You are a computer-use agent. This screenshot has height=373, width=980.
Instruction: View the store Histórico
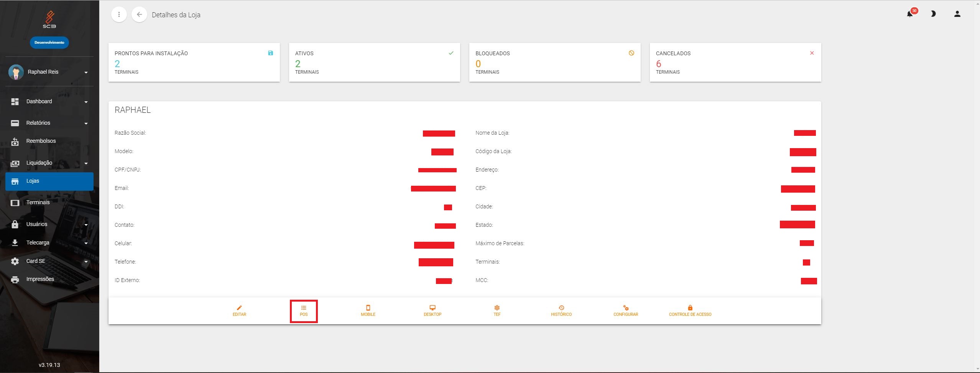pos(561,311)
